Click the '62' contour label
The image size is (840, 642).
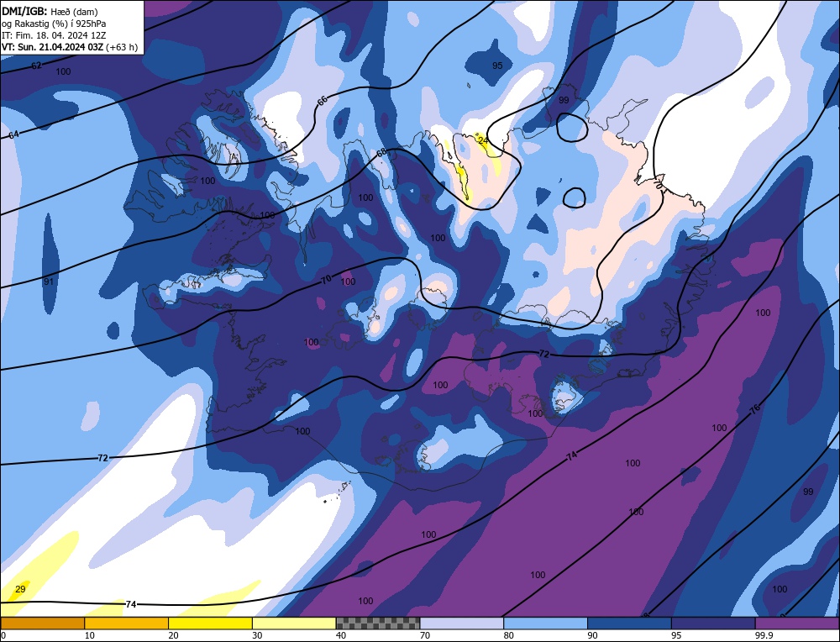pos(36,66)
